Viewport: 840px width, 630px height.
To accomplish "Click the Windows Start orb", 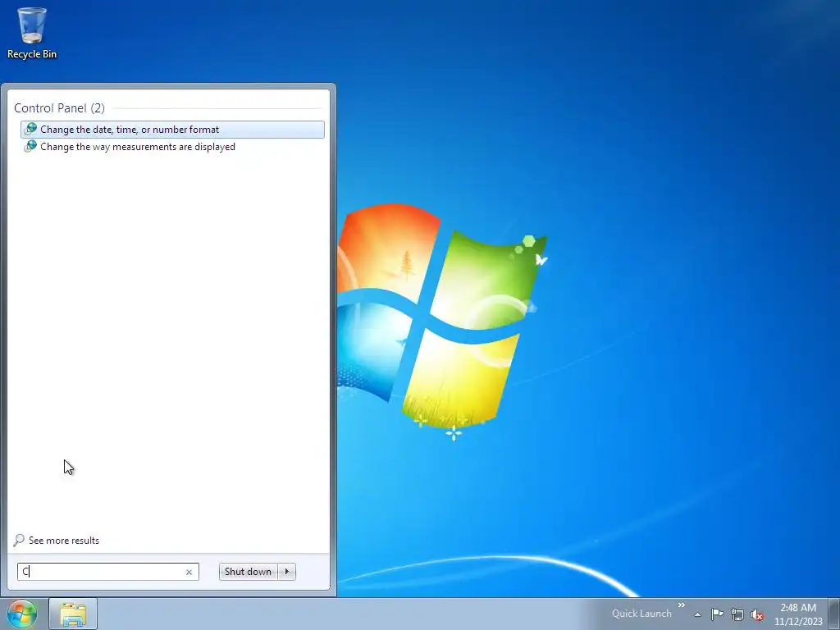I will pos(22,614).
